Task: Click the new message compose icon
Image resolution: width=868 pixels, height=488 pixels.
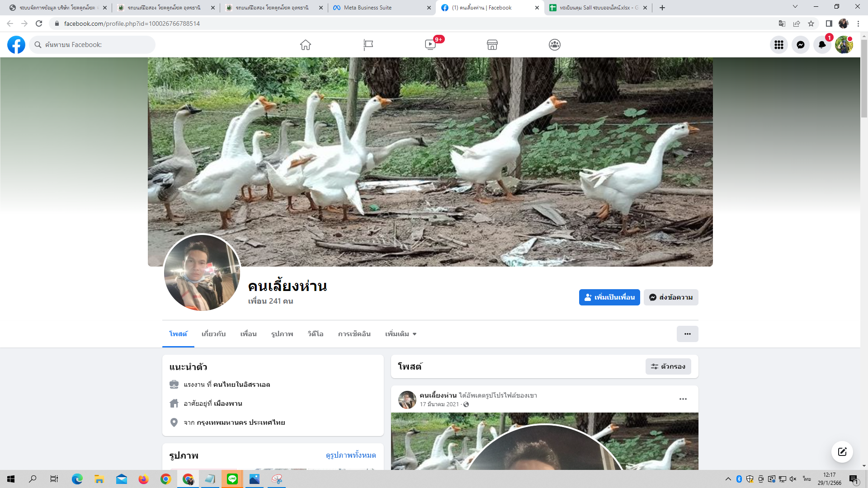Action: [x=842, y=452]
